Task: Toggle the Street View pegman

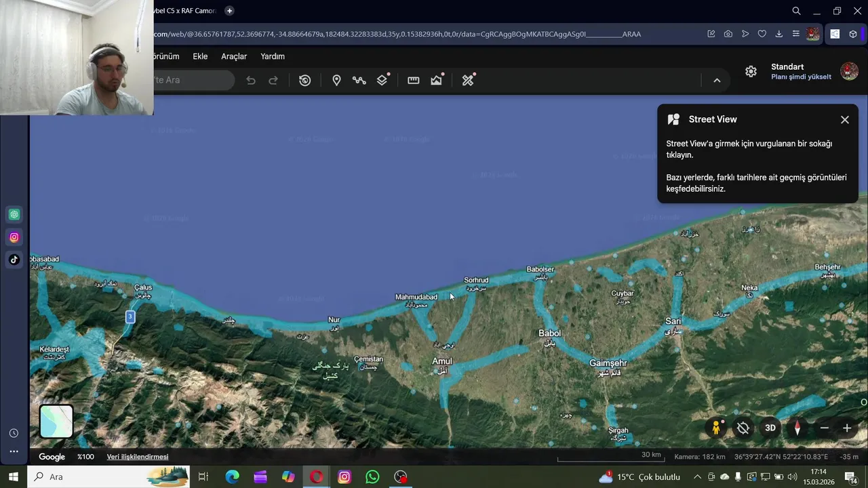Action: (716, 428)
